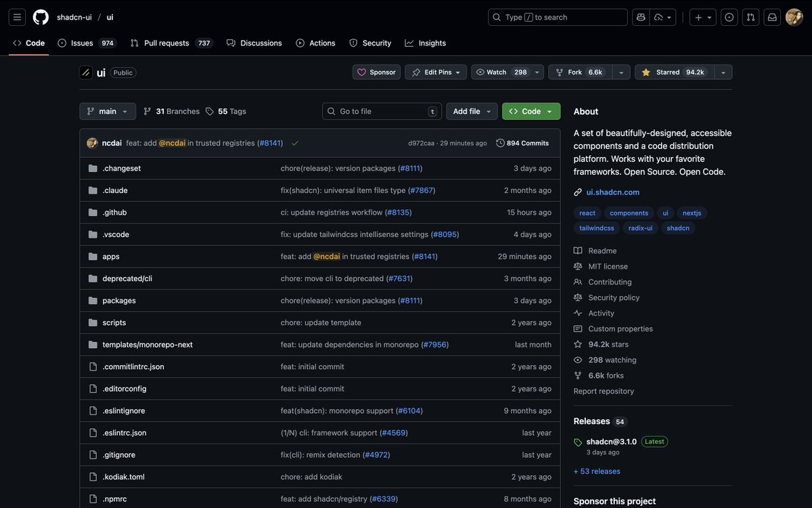812x508 pixels.
Task: Click the file icon for .npmrc
Action: (x=93, y=499)
